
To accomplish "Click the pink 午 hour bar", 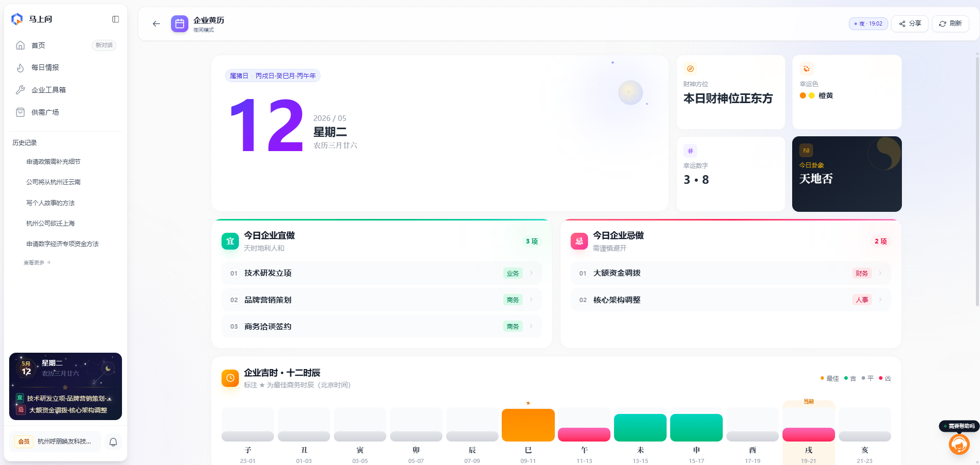I will click(x=584, y=434).
